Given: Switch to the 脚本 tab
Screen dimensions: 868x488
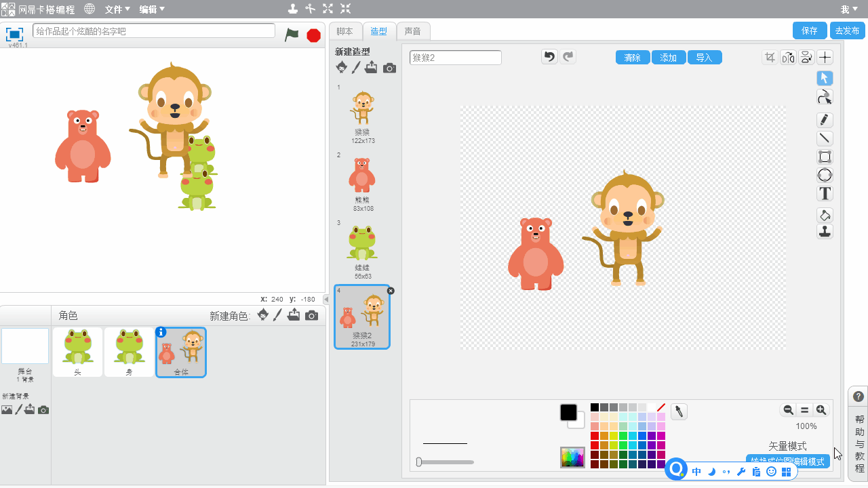Looking at the screenshot, I should [345, 31].
